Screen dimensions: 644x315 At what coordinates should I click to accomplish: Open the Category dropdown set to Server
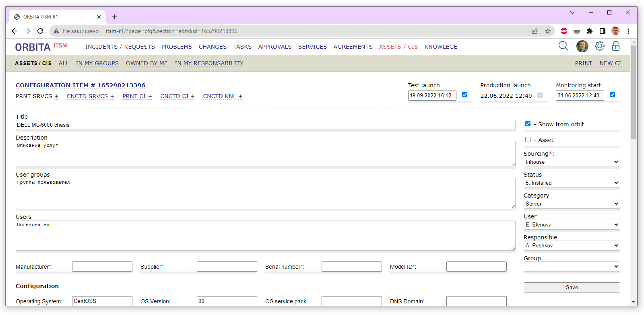571,204
